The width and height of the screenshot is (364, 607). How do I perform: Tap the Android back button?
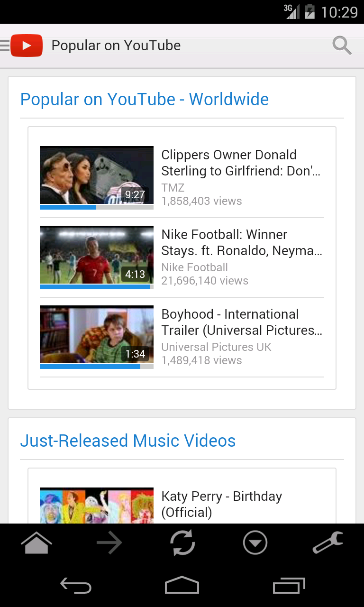coord(76,586)
